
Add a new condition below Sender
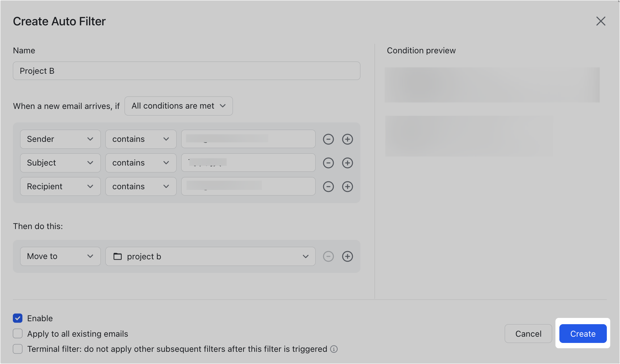coord(347,139)
